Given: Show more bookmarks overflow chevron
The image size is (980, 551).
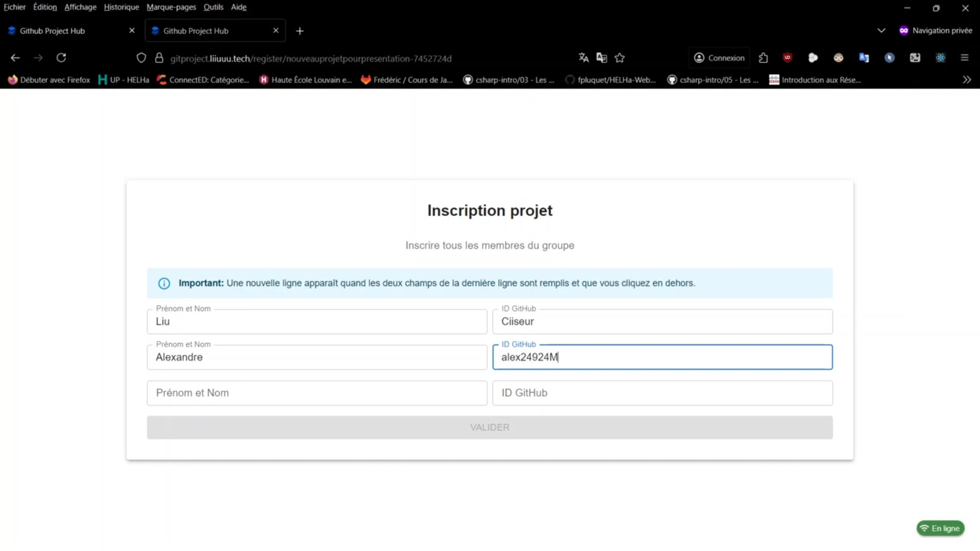Looking at the screenshot, I should pyautogui.click(x=967, y=80).
